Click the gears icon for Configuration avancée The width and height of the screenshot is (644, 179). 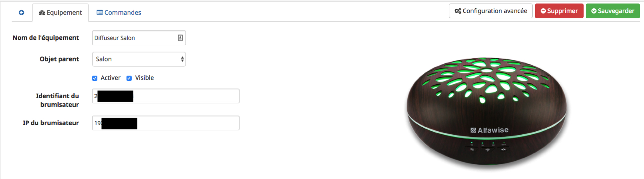point(458,11)
